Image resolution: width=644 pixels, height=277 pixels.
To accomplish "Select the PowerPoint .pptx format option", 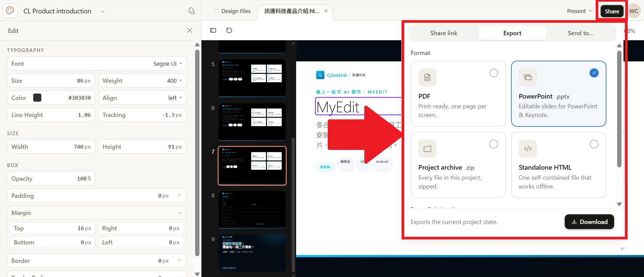I will point(558,94).
